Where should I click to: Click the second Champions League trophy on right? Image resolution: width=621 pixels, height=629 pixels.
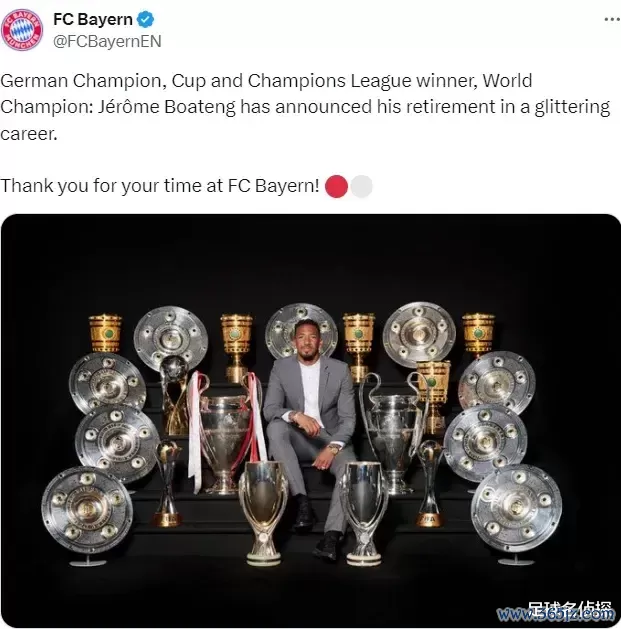tap(392, 433)
